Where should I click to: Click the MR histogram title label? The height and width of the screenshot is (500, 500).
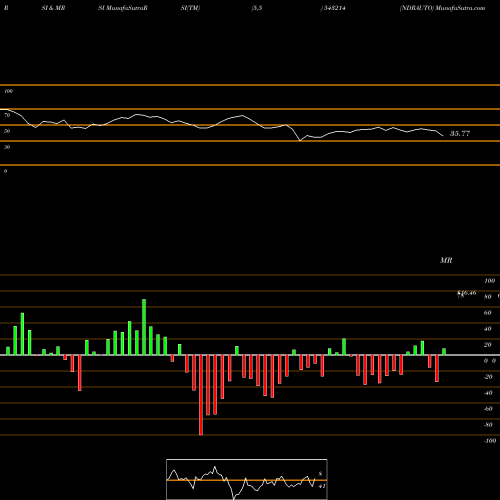(x=446, y=260)
